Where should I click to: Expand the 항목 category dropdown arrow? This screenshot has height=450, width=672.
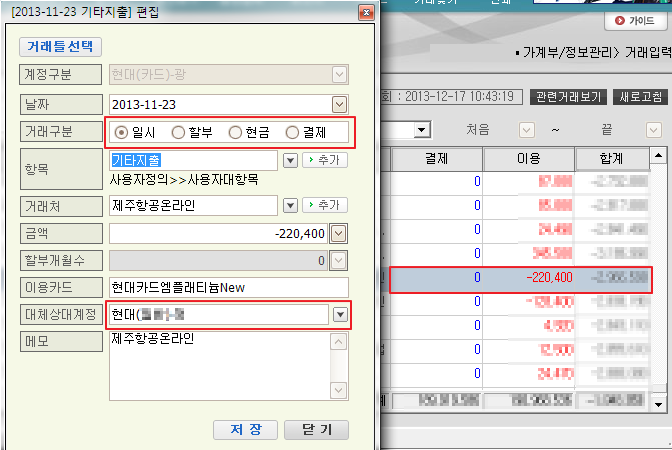point(291,161)
